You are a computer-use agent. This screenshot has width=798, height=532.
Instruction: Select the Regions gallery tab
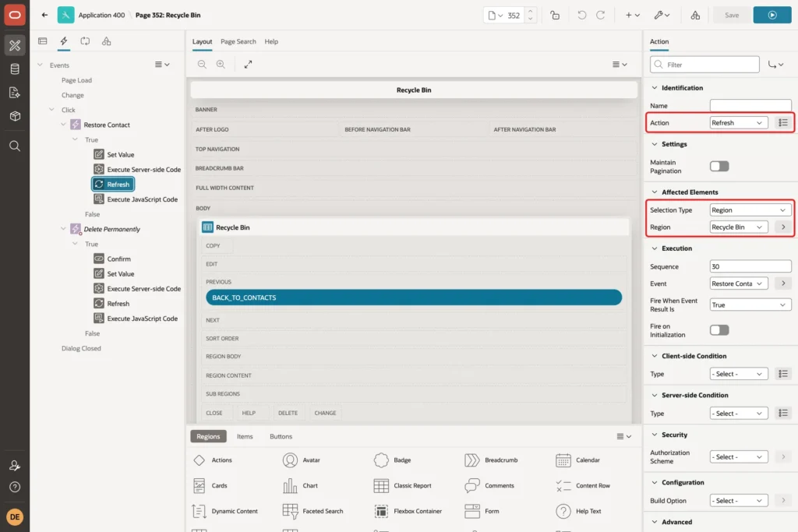point(208,436)
